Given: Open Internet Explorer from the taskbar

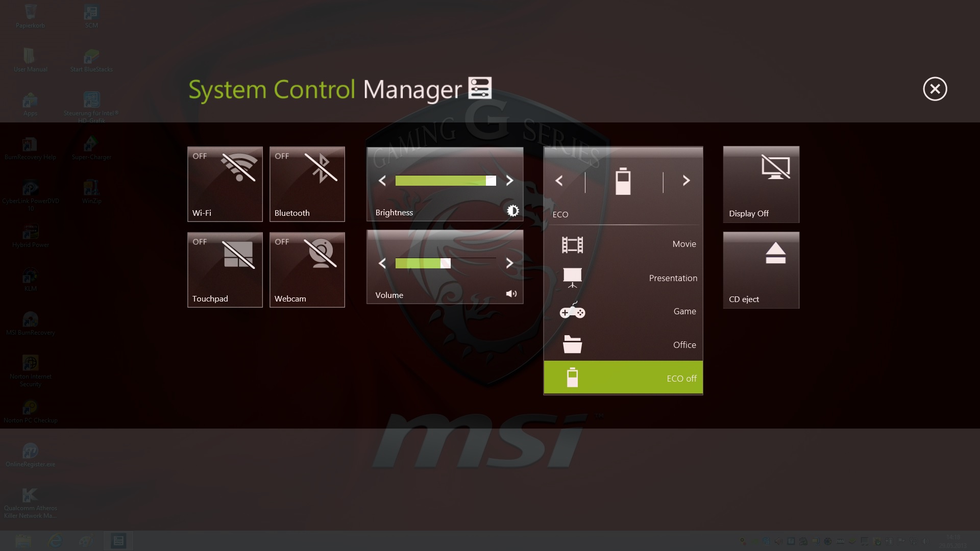Looking at the screenshot, I should [x=55, y=541].
